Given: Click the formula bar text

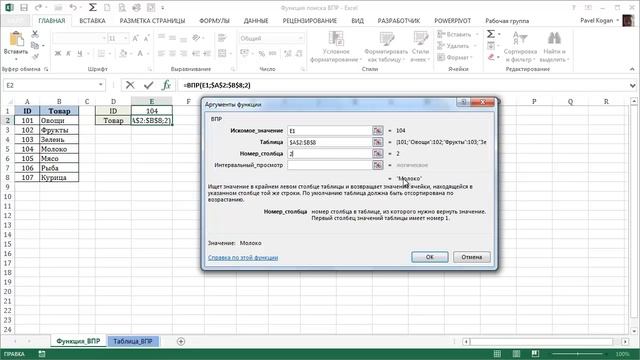Looking at the screenshot, I should coord(217,85).
